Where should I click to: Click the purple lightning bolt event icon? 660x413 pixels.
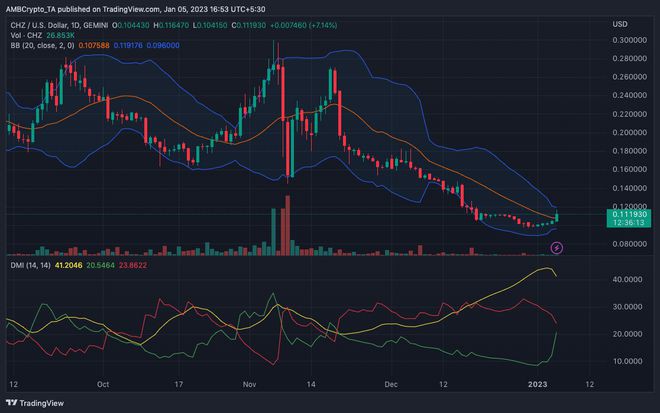(x=557, y=246)
